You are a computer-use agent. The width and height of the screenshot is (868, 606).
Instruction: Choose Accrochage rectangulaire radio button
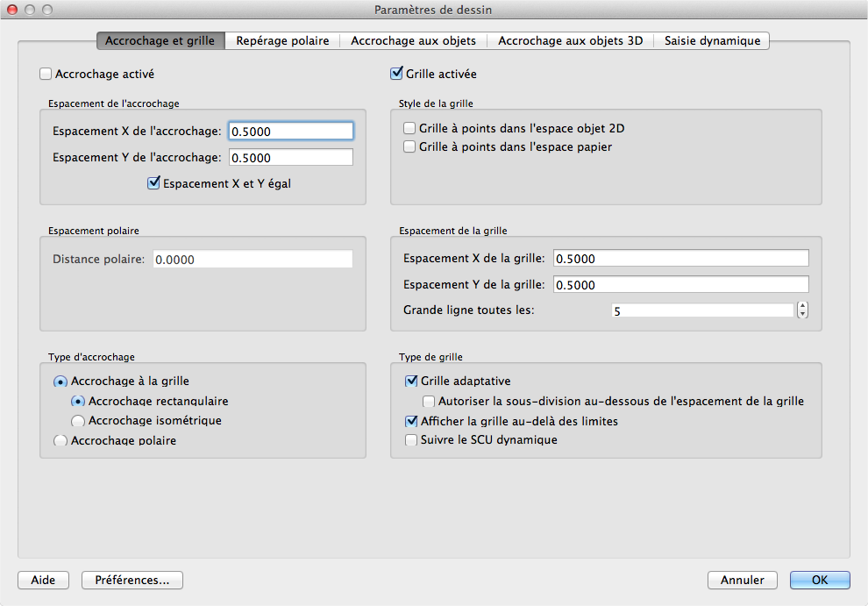point(78,401)
